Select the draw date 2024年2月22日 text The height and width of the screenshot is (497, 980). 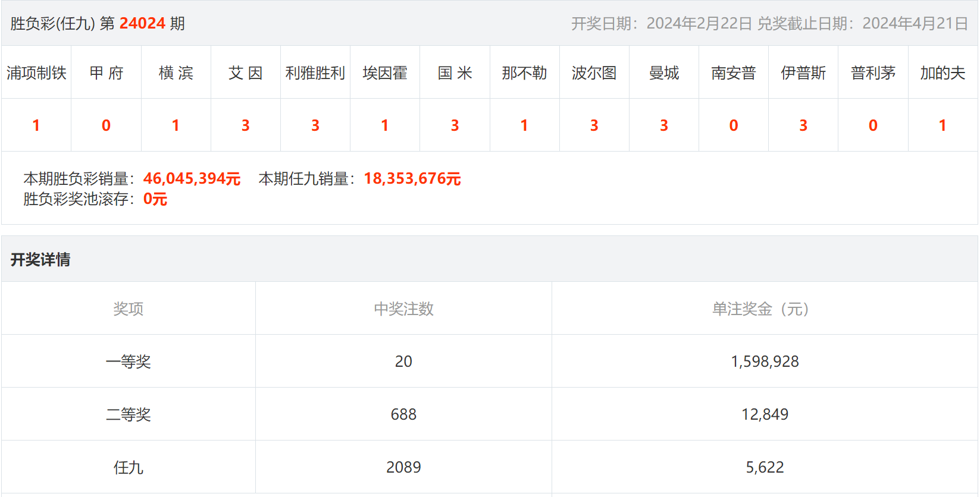(x=699, y=23)
